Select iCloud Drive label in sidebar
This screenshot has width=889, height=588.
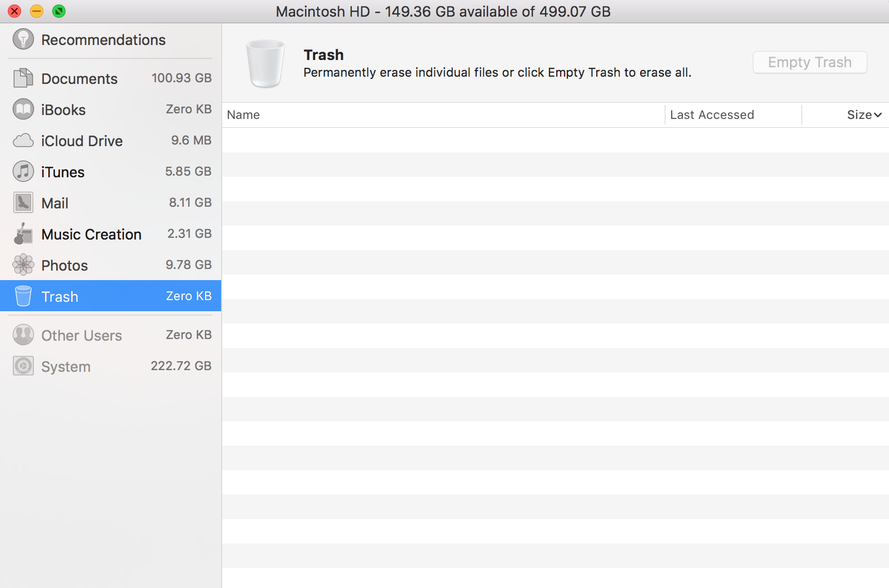[x=82, y=141]
